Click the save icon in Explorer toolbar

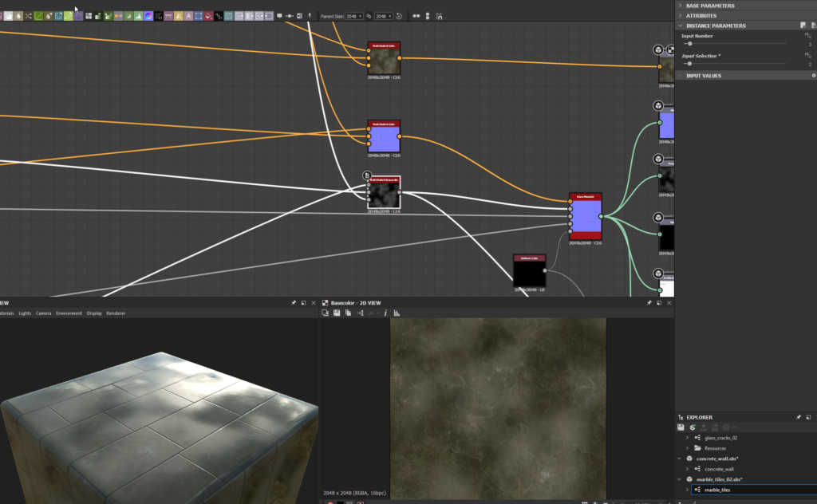coord(681,427)
